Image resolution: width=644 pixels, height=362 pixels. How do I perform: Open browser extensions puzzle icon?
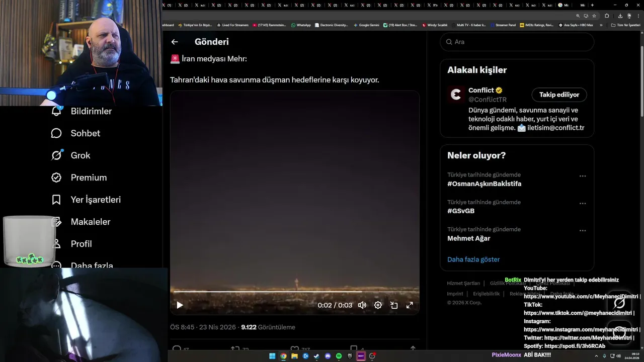coord(607,16)
